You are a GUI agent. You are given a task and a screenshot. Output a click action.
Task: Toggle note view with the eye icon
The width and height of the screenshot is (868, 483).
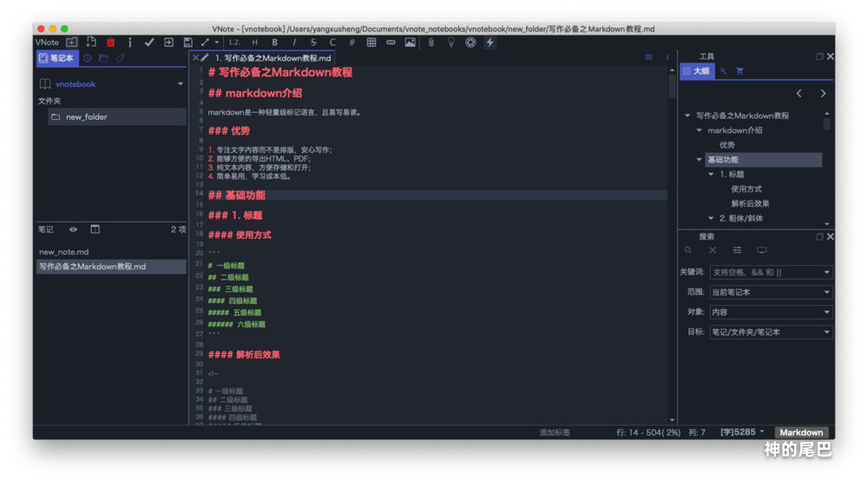[x=73, y=229]
